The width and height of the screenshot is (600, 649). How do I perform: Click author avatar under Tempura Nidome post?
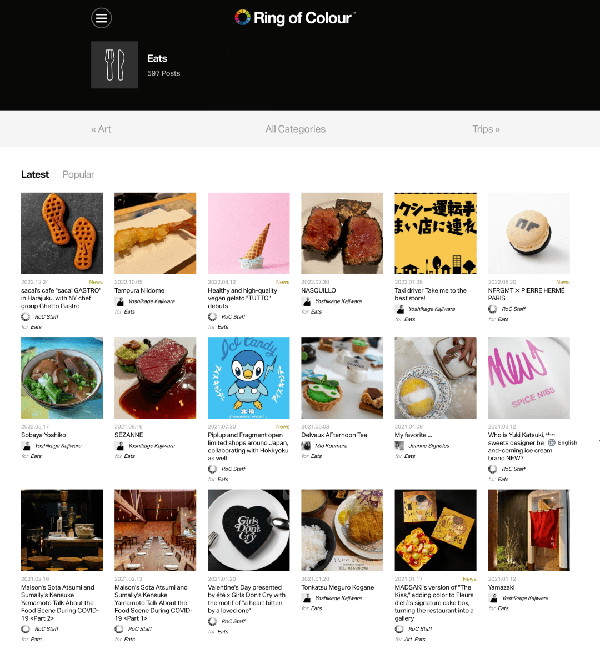coord(120,301)
